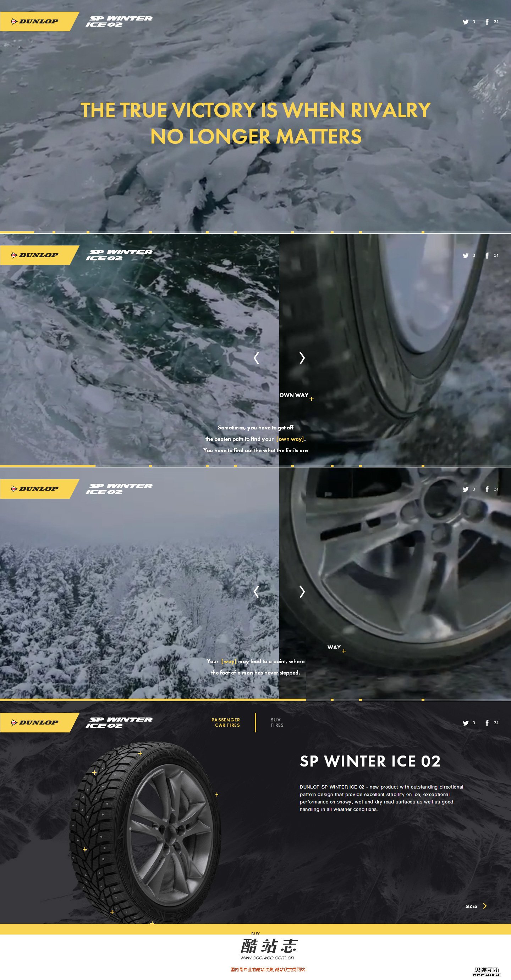Open the www.coolweb.com.cn link
Image resolution: width=511 pixels, height=980 pixels.
(267, 958)
